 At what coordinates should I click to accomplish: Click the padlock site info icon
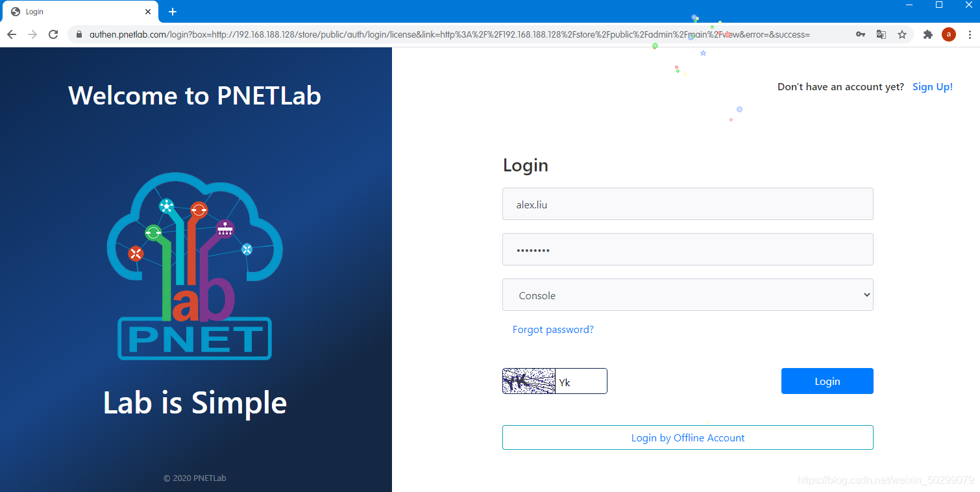[x=79, y=34]
